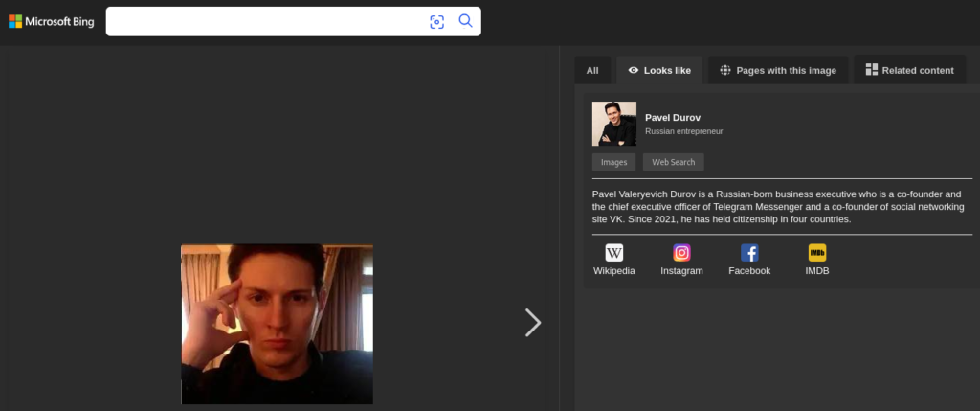Open the Instagram icon link
This screenshot has width=980, height=411.
pyautogui.click(x=681, y=253)
